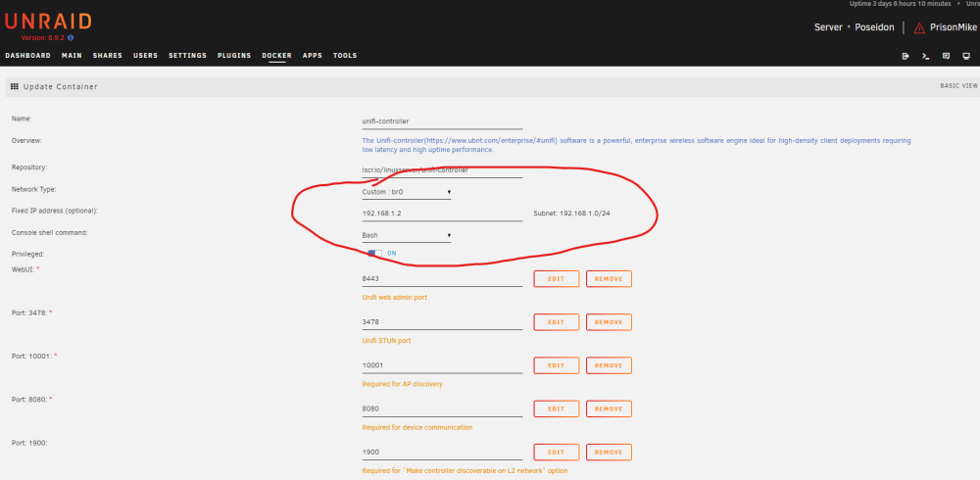The image size is (980, 480).
Task: Click the container Name field
Action: [442, 121]
